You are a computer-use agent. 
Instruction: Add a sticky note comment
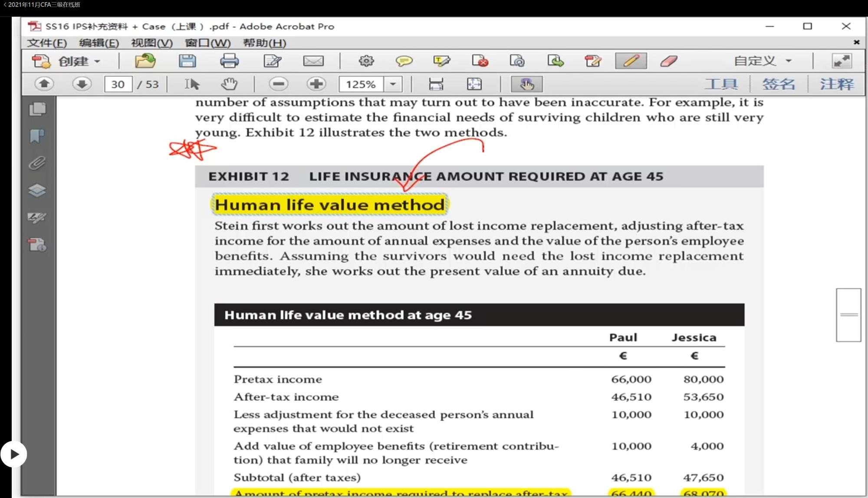click(404, 61)
